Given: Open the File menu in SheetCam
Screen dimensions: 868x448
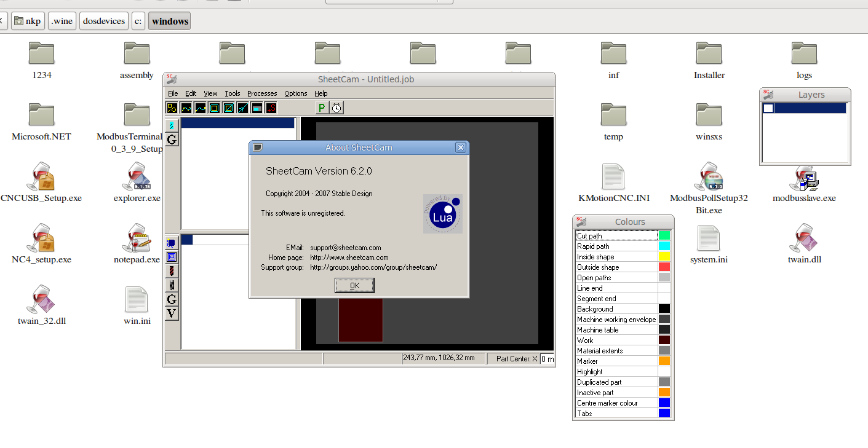Looking at the screenshot, I should [173, 93].
